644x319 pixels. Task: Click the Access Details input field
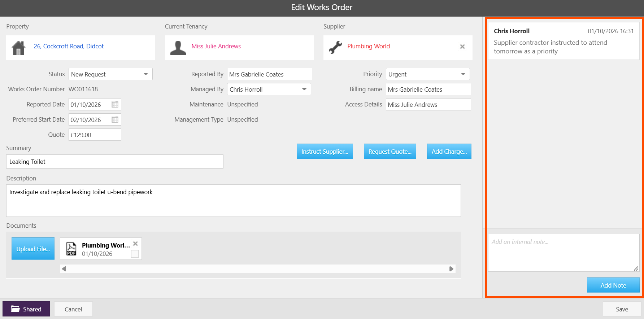[428, 105]
